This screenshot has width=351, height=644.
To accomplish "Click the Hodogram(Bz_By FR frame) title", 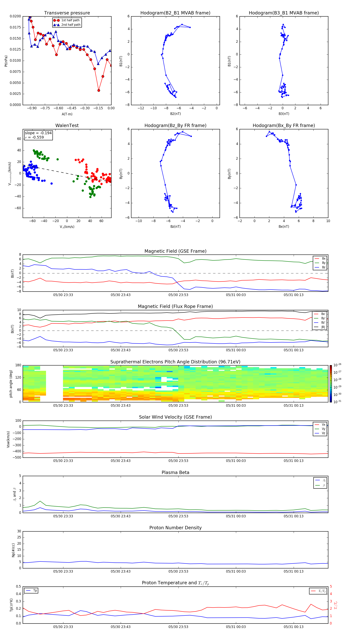I will tap(175, 125).
